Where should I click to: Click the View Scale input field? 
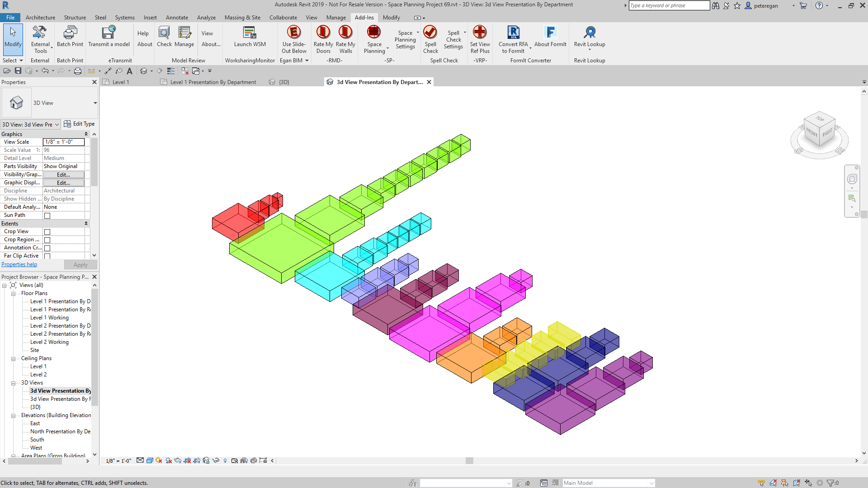(63, 142)
